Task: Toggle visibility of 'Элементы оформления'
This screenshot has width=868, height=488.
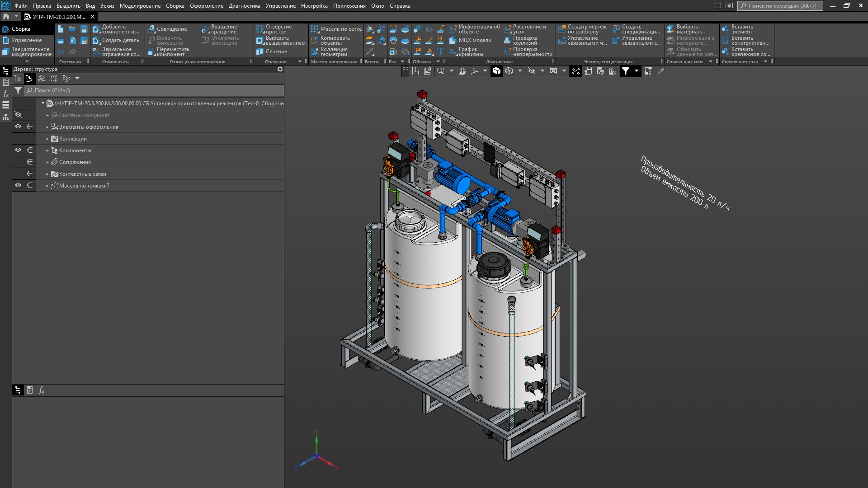Action: coord(18,127)
